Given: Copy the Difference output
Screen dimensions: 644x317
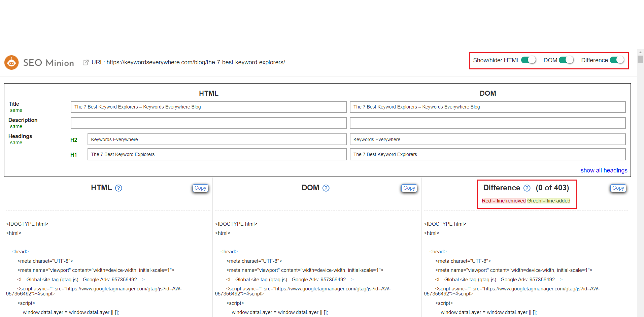Looking at the screenshot, I should pos(618,188).
